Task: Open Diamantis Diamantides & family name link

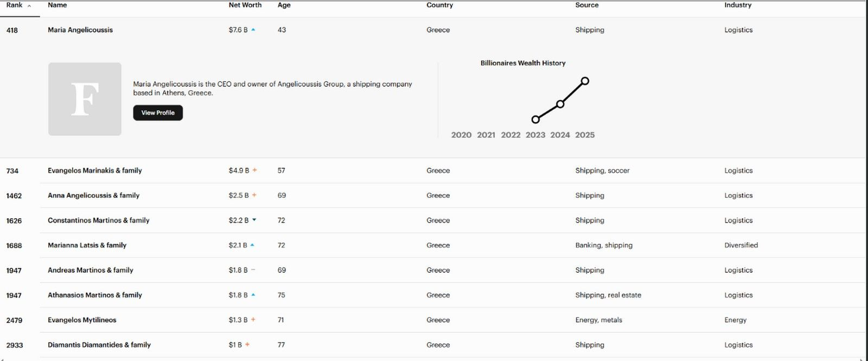Action: [99, 345]
